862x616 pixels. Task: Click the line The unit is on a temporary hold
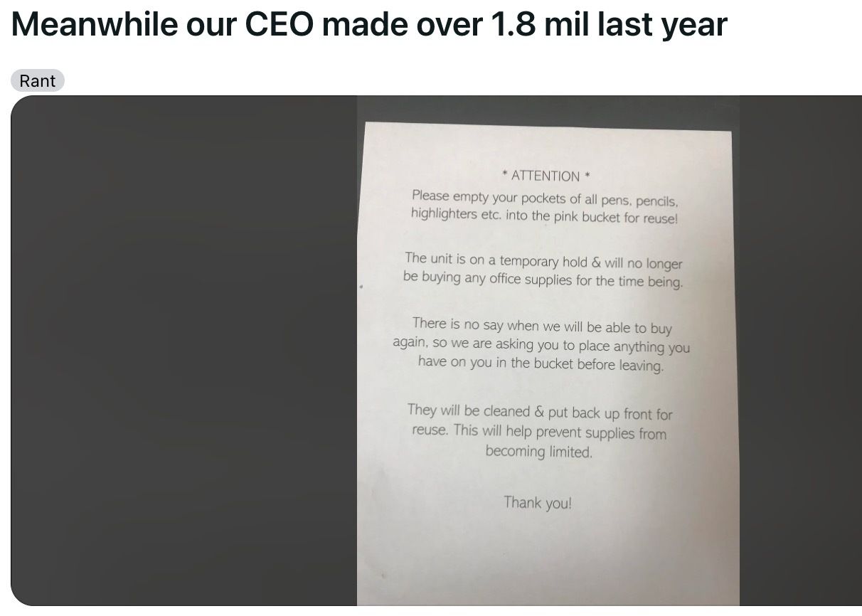543,260
